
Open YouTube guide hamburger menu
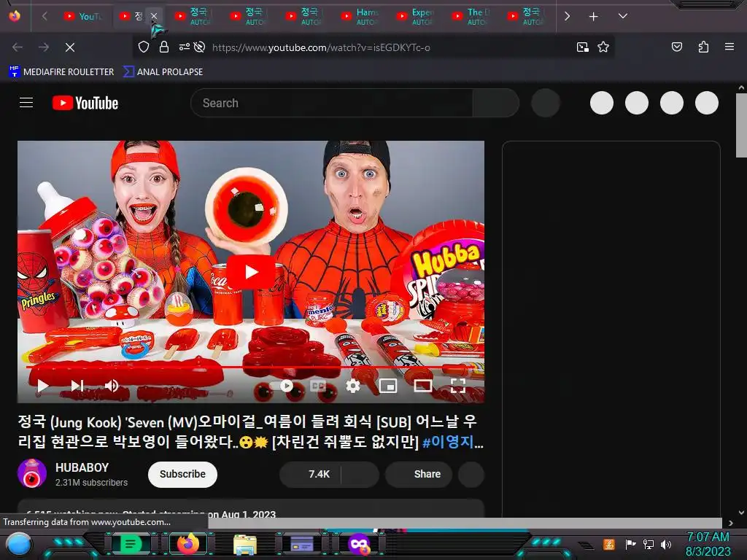pyautogui.click(x=26, y=103)
